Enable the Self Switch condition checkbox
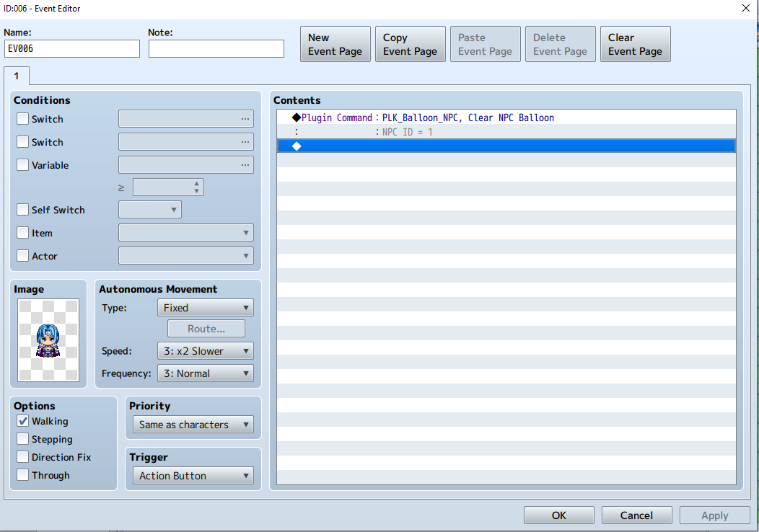Screen dimensions: 759x532 point(23,210)
